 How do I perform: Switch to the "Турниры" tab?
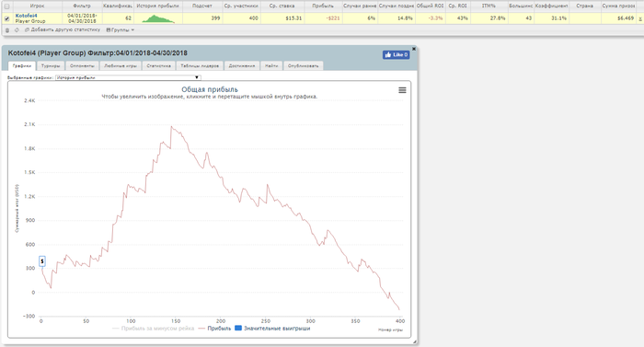pos(51,65)
